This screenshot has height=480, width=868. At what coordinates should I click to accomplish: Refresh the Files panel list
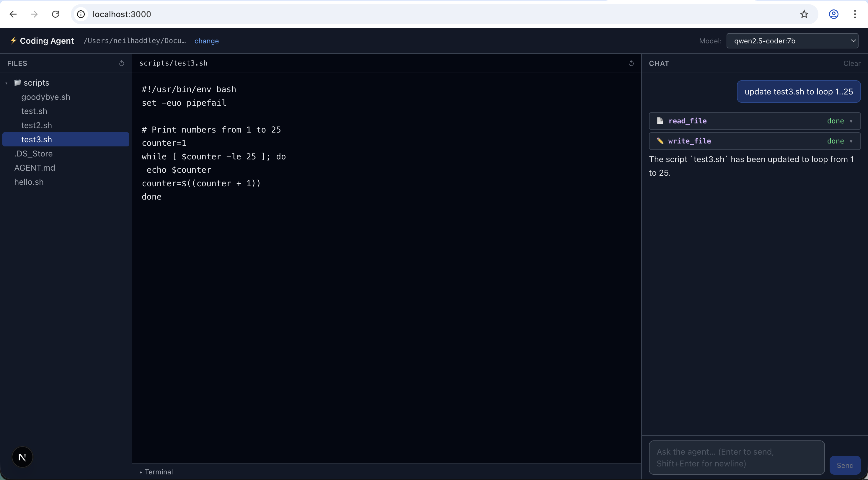pos(122,63)
